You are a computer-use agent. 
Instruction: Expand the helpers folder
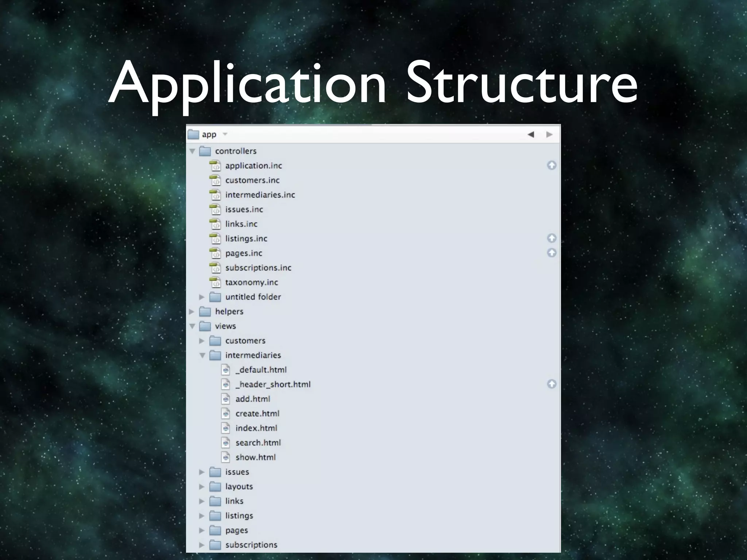pos(192,311)
